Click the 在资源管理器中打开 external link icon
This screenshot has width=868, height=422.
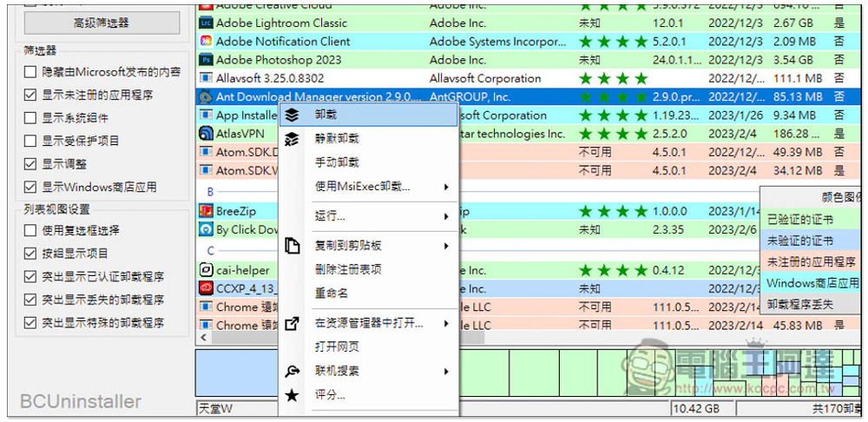[293, 324]
